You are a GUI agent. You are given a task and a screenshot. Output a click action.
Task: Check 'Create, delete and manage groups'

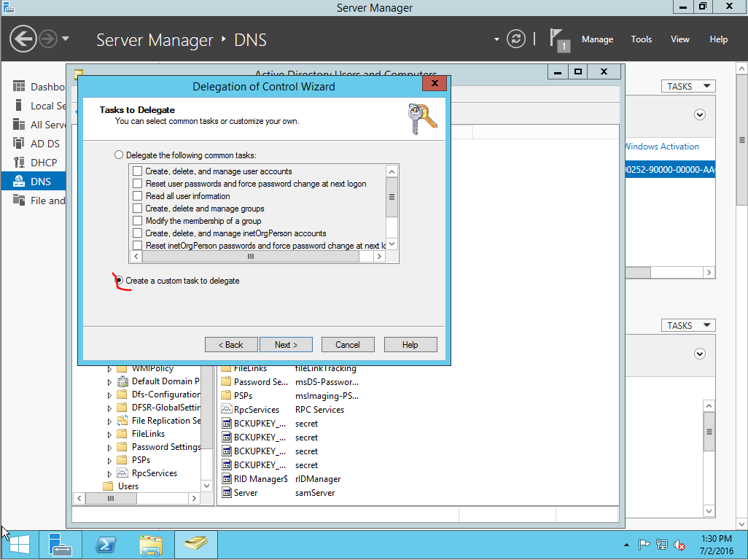137,208
